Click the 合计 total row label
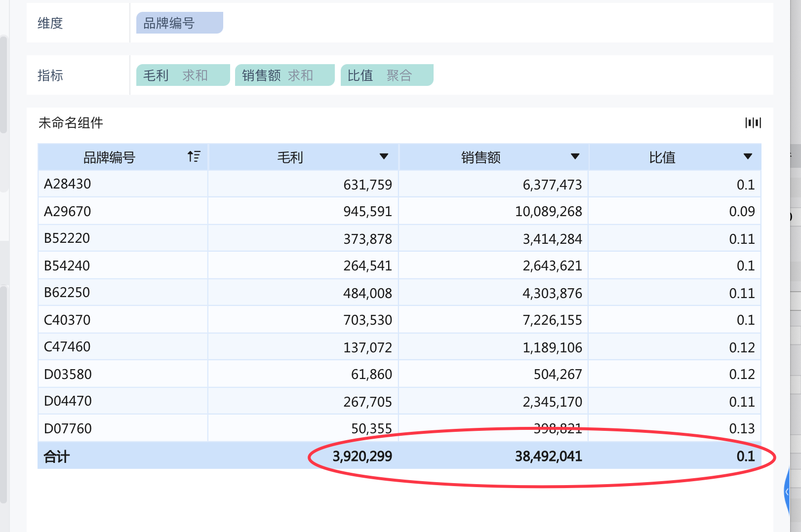The height and width of the screenshot is (532, 801). [x=56, y=456]
